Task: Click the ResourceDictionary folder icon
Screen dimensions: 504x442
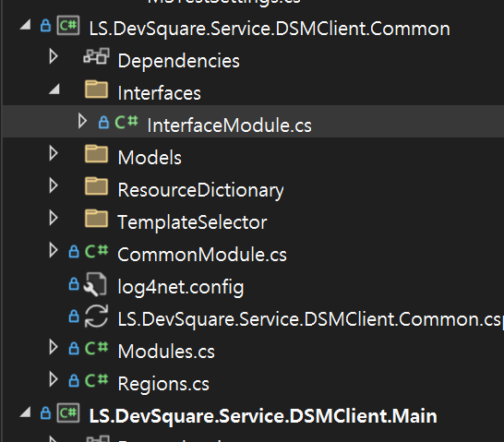Action: [x=96, y=186]
